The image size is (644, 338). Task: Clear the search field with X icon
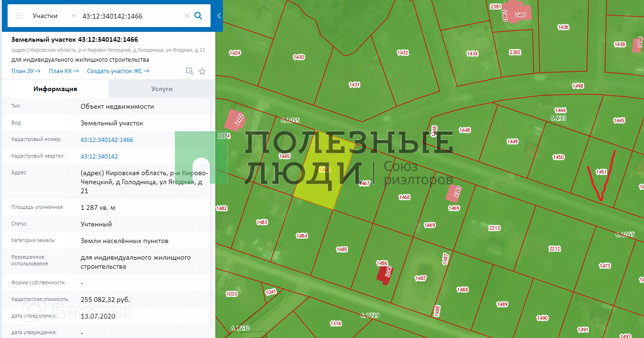[187, 16]
